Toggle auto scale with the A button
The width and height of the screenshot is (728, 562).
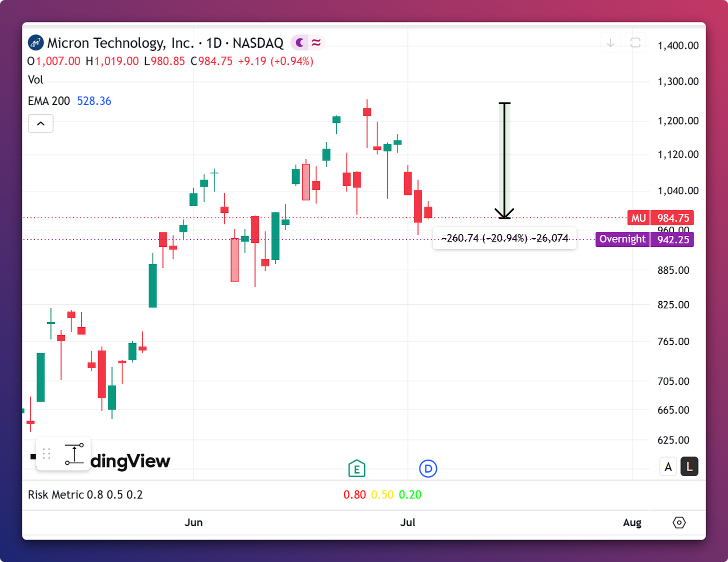point(668,467)
